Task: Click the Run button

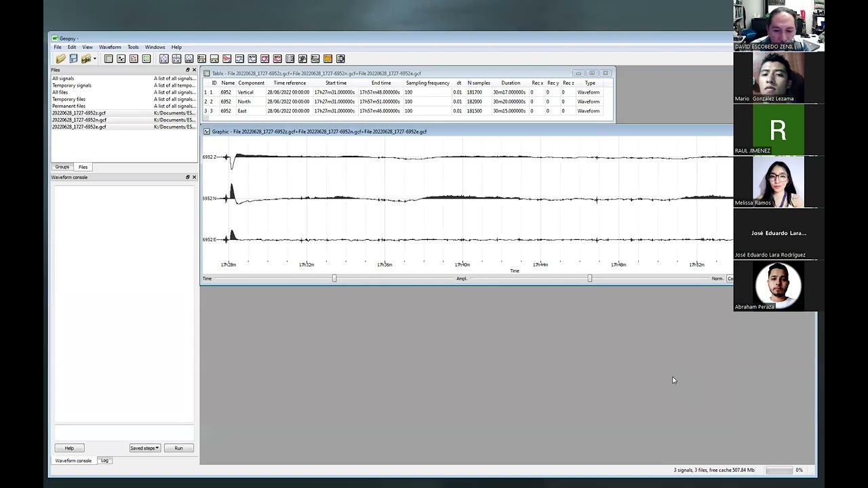Action: (178, 448)
